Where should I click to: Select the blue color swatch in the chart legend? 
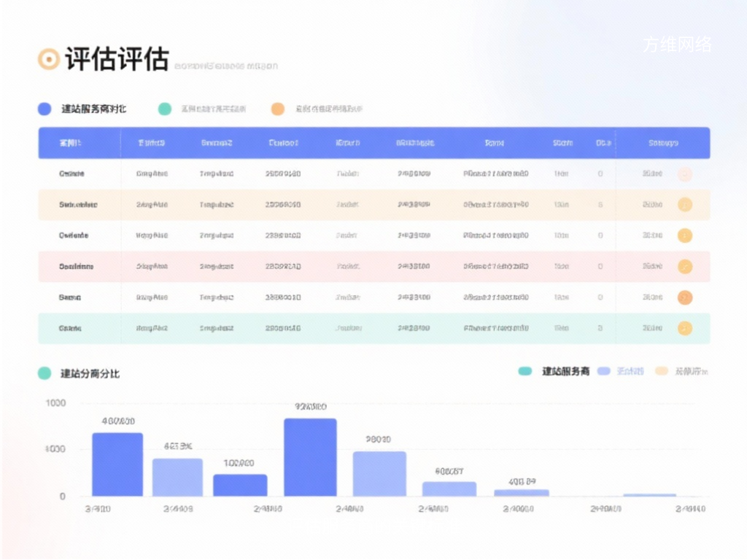click(603, 371)
